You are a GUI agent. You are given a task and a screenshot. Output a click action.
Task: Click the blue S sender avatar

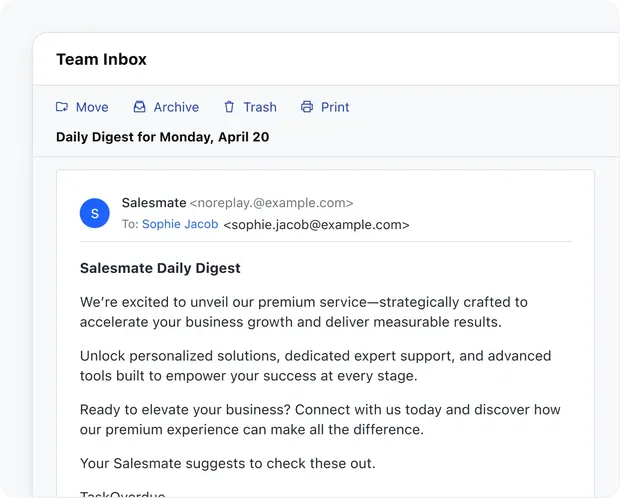point(95,213)
